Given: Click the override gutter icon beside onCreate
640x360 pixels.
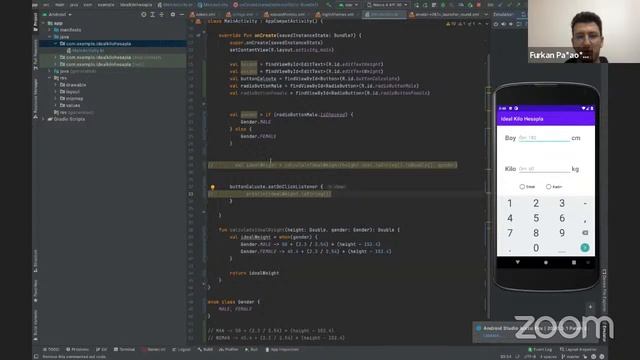Looking at the screenshot, I should (198, 36).
